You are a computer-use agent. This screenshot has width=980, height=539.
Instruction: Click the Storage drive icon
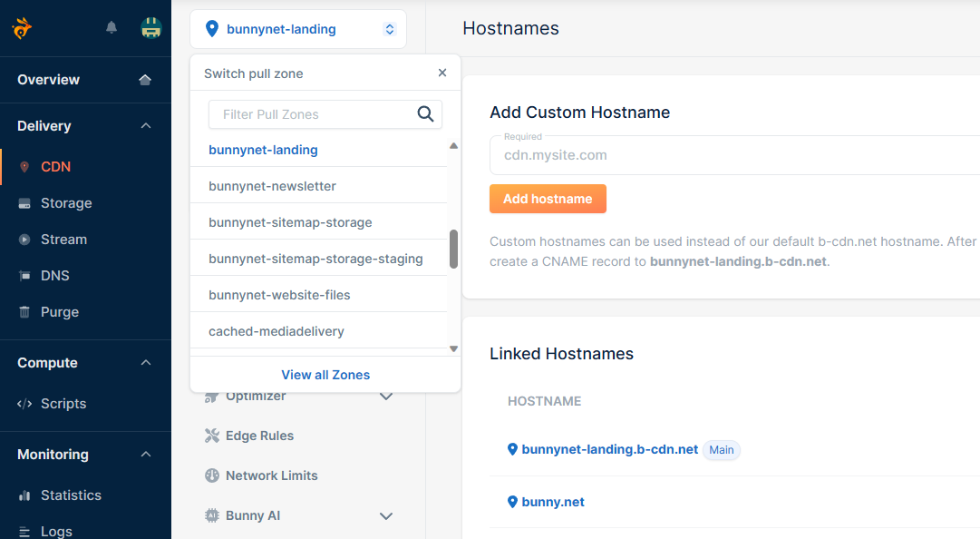point(24,203)
